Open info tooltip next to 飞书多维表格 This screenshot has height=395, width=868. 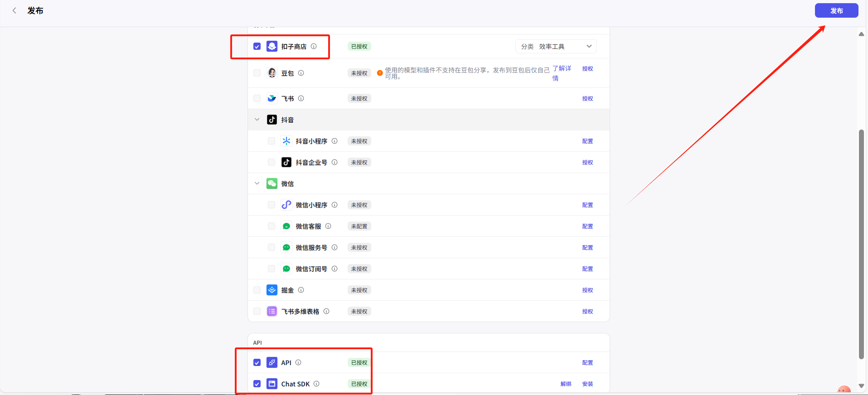click(326, 311)
